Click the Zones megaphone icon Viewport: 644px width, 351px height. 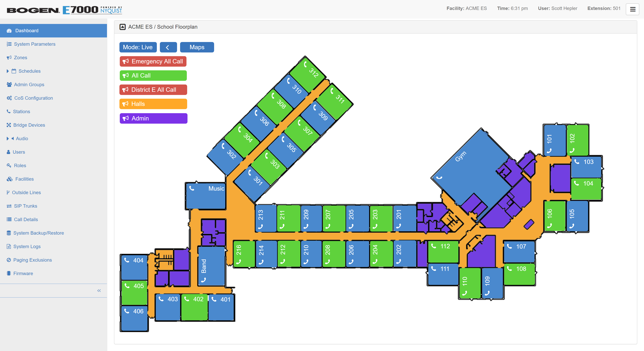point(9,58)
